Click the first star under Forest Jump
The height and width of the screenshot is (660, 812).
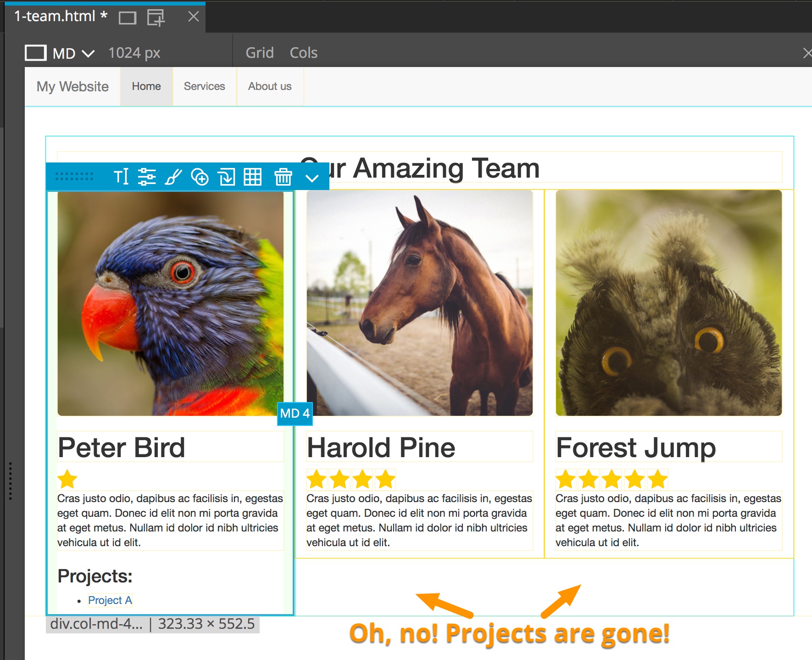tap(566, 479)
